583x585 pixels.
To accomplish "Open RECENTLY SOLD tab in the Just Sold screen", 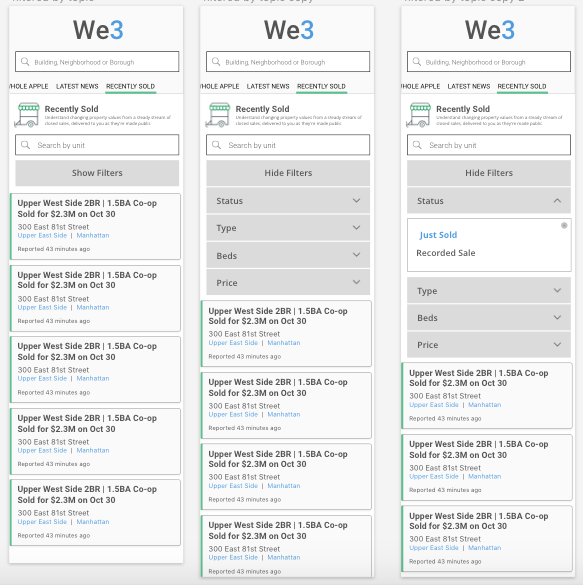I will [x=522, y=86].
